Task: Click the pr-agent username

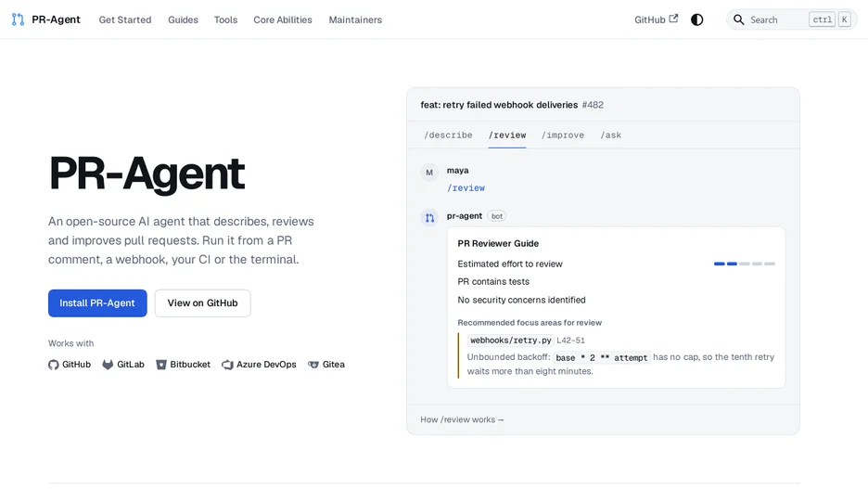Action: (x=465, y=216)
